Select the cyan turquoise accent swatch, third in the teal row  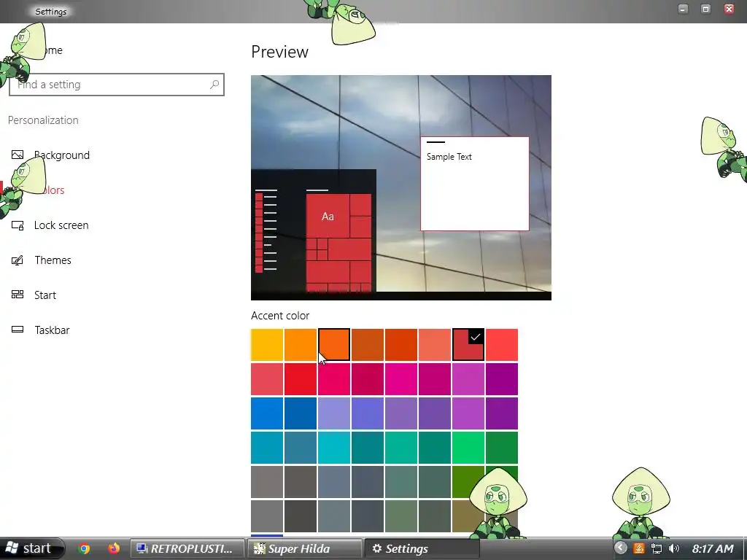[334, 448]
